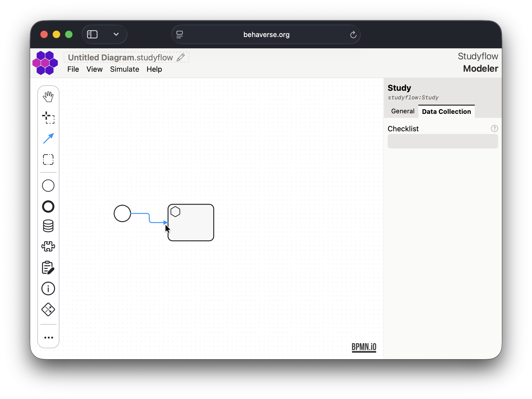Edit the diagram name with pencil icon
This screenshot has width=532, height=399.
click(181, 57)
